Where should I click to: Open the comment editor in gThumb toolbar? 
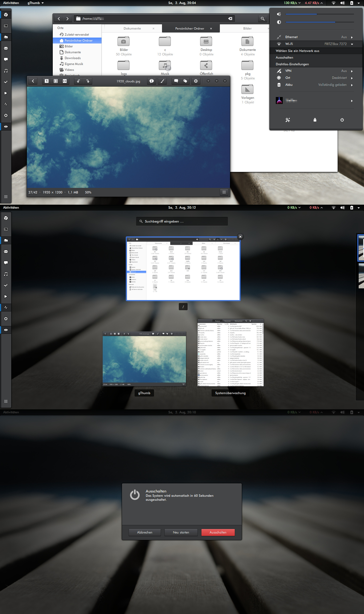(x=176, y=81)
